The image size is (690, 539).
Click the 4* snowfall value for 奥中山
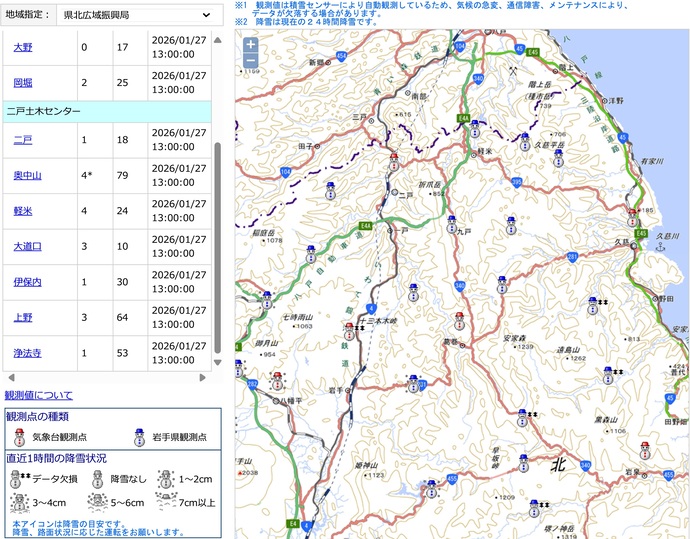[87, 176]
